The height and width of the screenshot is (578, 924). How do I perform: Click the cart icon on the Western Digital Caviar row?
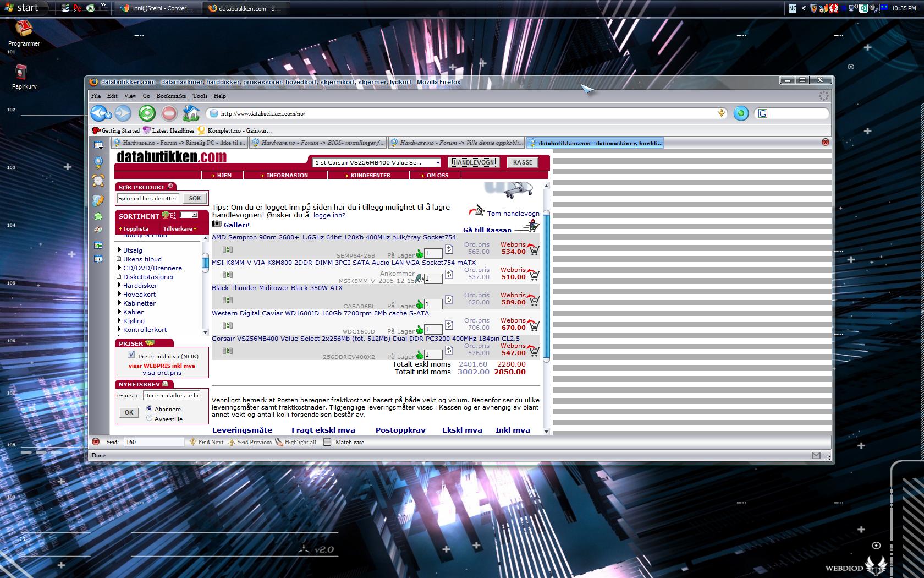click(533, 325)
